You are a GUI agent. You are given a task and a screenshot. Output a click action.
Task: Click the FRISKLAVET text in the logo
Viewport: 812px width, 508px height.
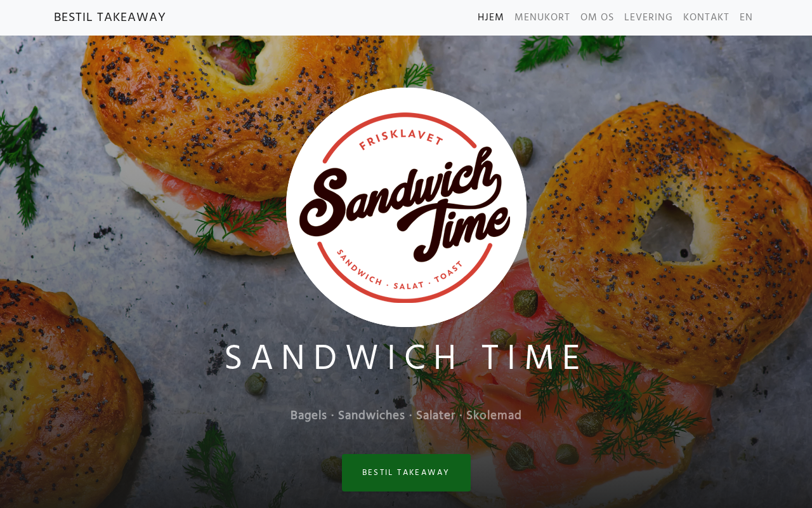coord(401,135)
